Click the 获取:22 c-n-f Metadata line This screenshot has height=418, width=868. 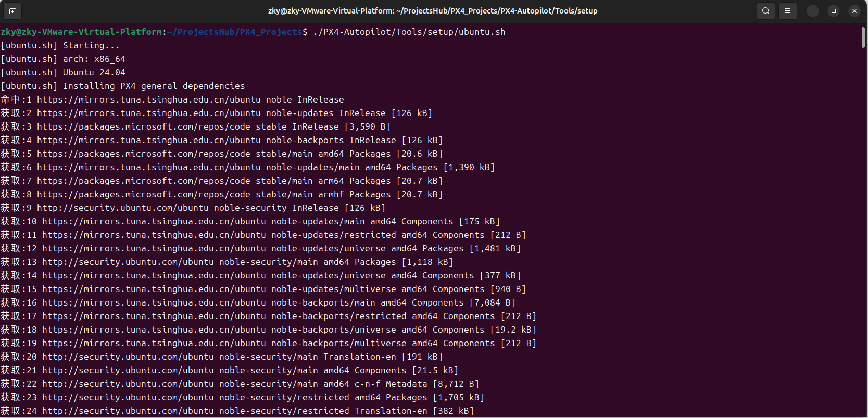(x=240, y=384)
